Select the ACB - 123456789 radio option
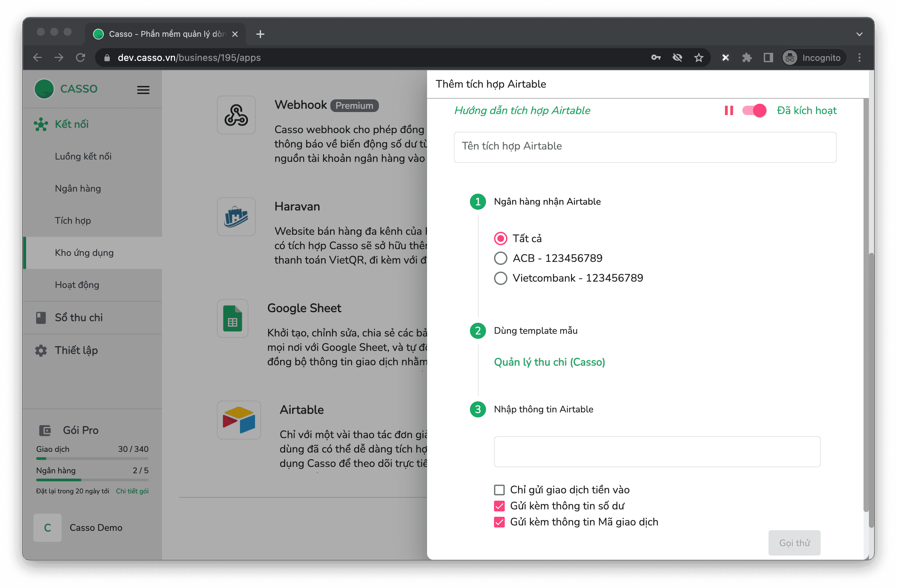897x588 pixels. pyautogui.click(x=500, y=259)
